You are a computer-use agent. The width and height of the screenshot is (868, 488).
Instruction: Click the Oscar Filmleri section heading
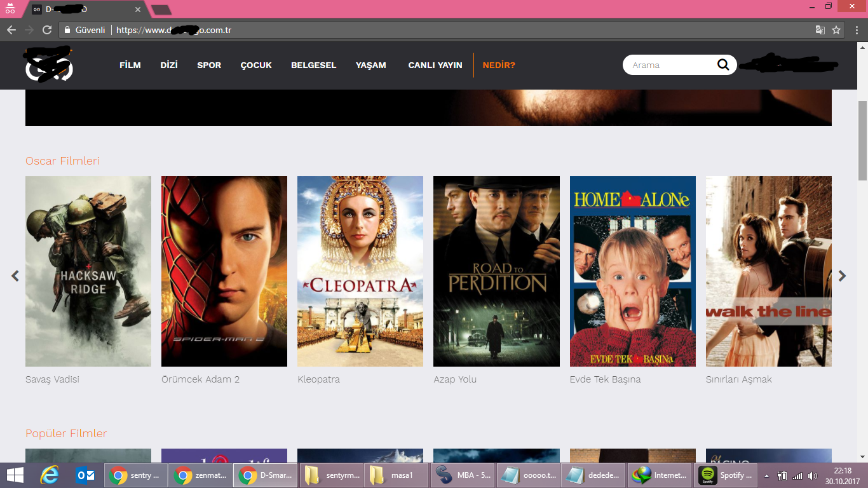62,161
